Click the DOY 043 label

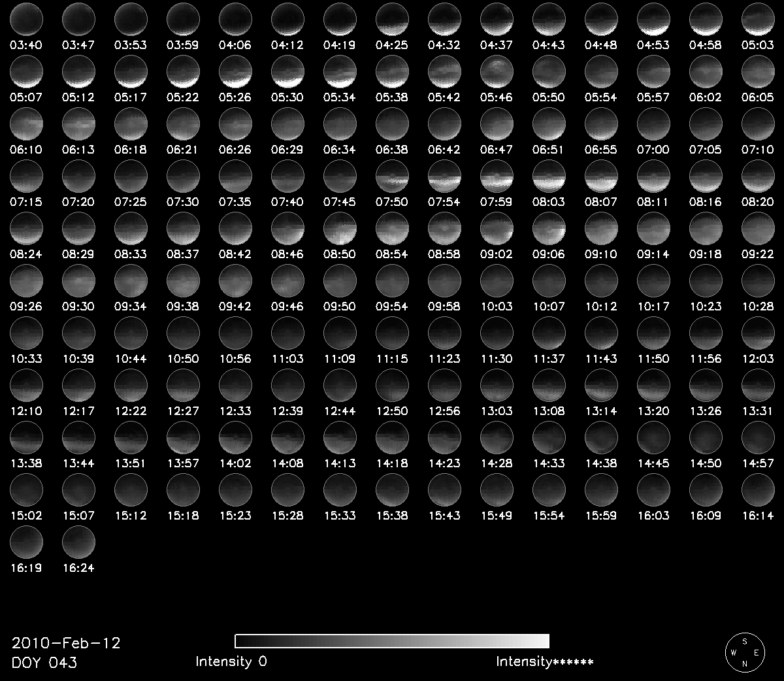pyautogui.click(x=44, y=662)
